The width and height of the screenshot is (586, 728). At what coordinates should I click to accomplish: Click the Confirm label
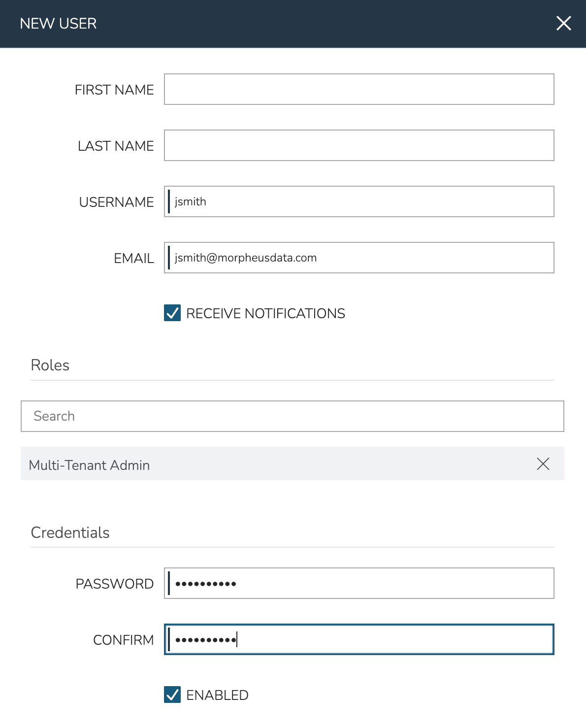coord(123,640)
